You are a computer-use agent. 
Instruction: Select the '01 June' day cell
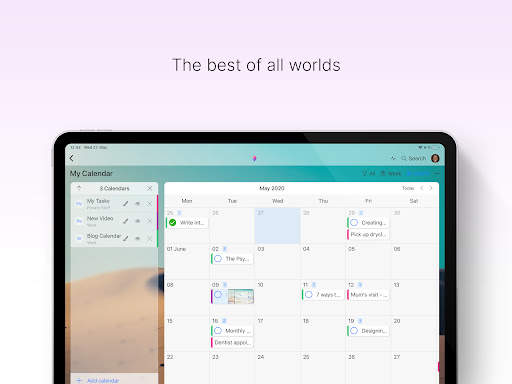(x=187, y=262)
